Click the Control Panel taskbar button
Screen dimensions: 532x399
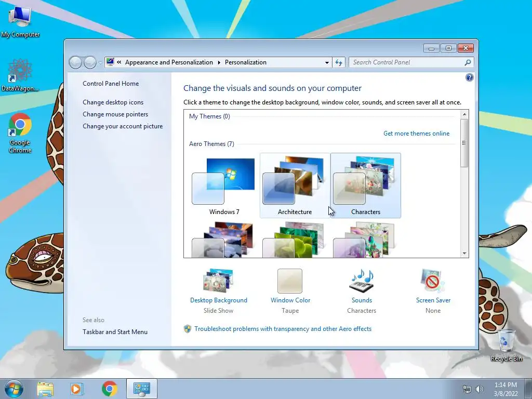click(x=141, y=389)
